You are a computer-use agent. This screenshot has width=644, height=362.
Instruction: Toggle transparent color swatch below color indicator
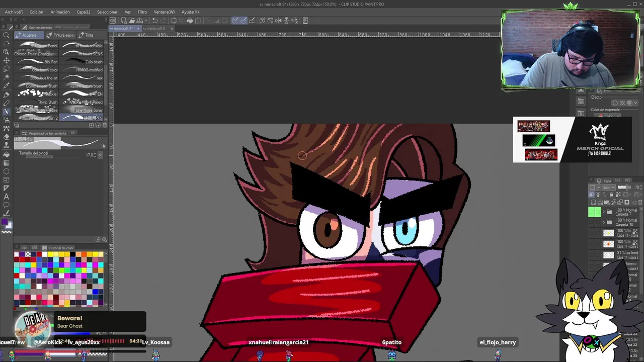click(7, 232)
